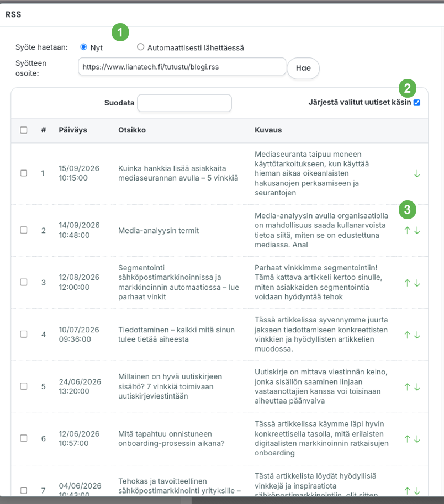Image resolution: width=444 pixels, height=504 pixels.
Task: Focus the feed address URL field
Action: pos(182,67)
